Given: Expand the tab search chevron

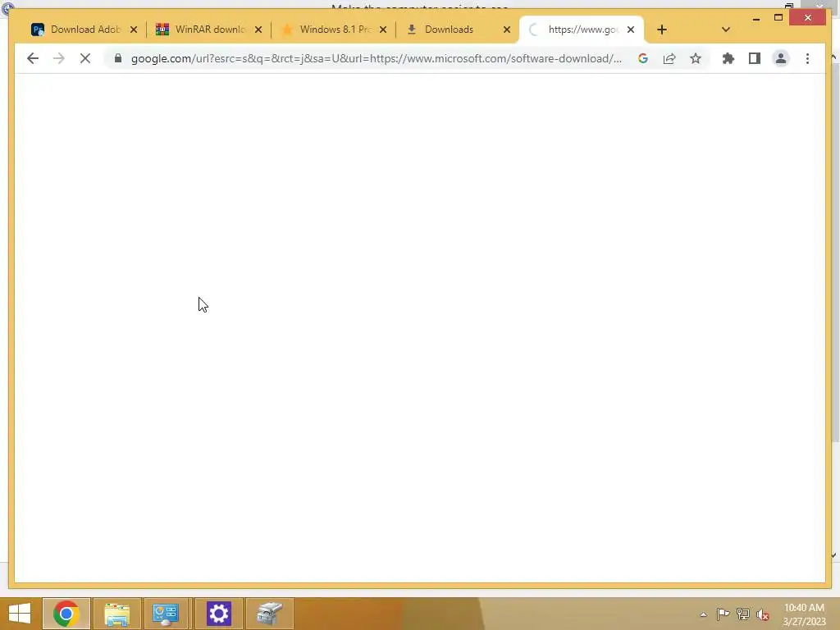Looking at the screenshot, I should pyautogui.click(x=726, y=30).
